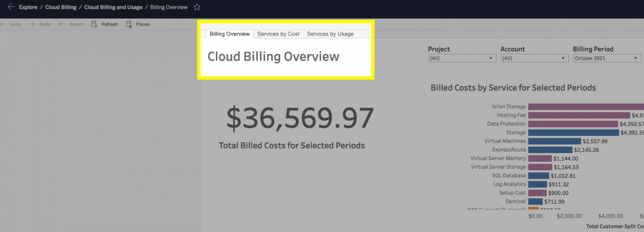Expand the Billing Period dropdown
644x232 pixels.
click(x=607, y=58)
